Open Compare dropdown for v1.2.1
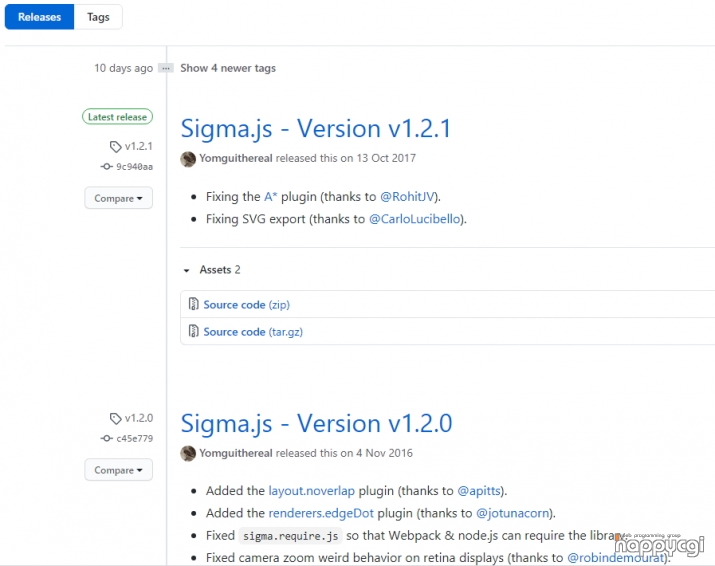The height and width of the screenshot is (566, 715). [119, 198]
